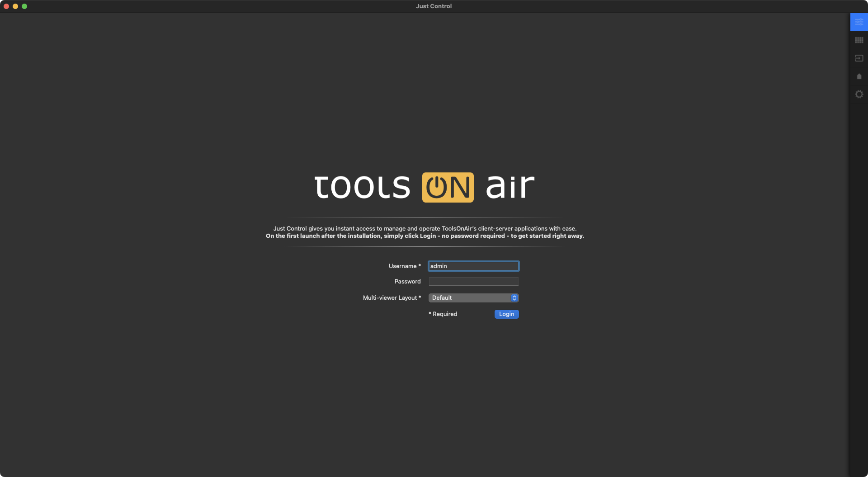
Task: Minimize the Just Control window
Action: point(15,6)
